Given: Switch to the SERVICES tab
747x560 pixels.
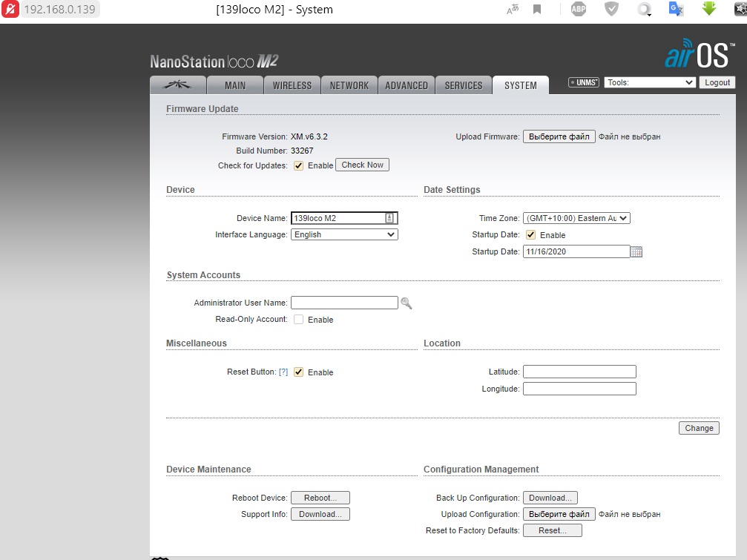Looking at the screenshot, I should [464, 85].
